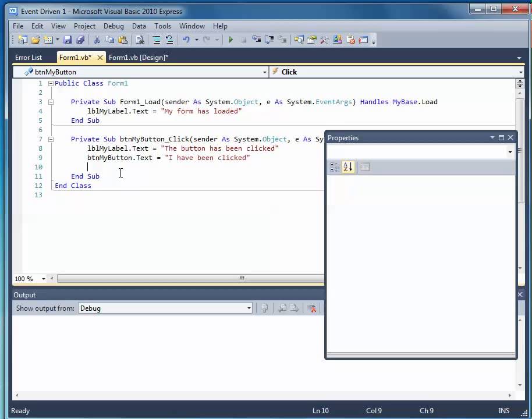The width and height of the screenshot is (532, 419).
Task: Open the View menu
Action: (x=58, y=26)
